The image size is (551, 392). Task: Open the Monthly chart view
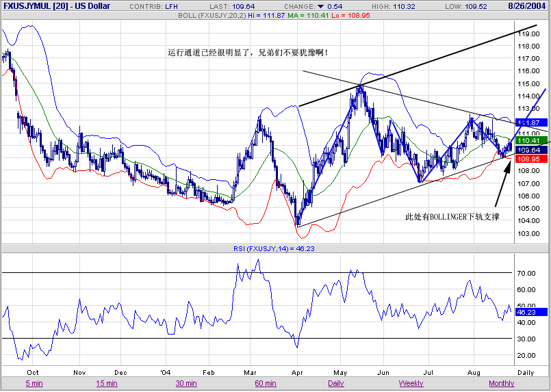502,384
